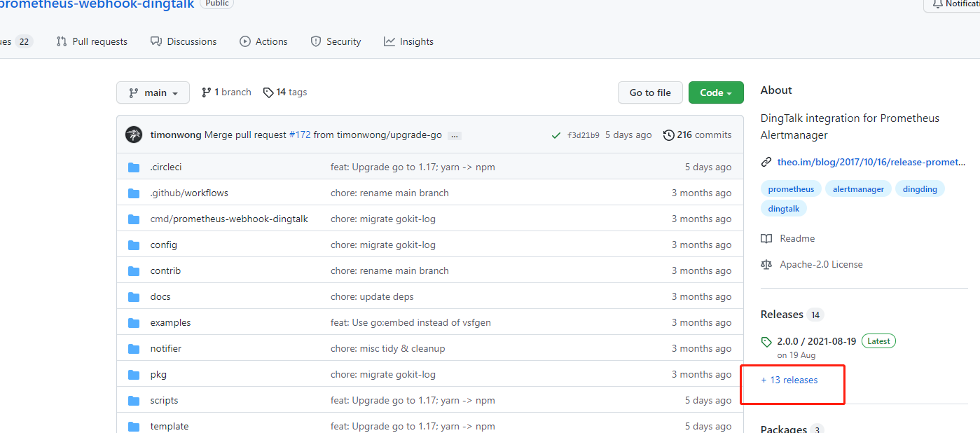Click the folder icon beside examples
Screen dimensions: 980x433
(x=134, y=322)
